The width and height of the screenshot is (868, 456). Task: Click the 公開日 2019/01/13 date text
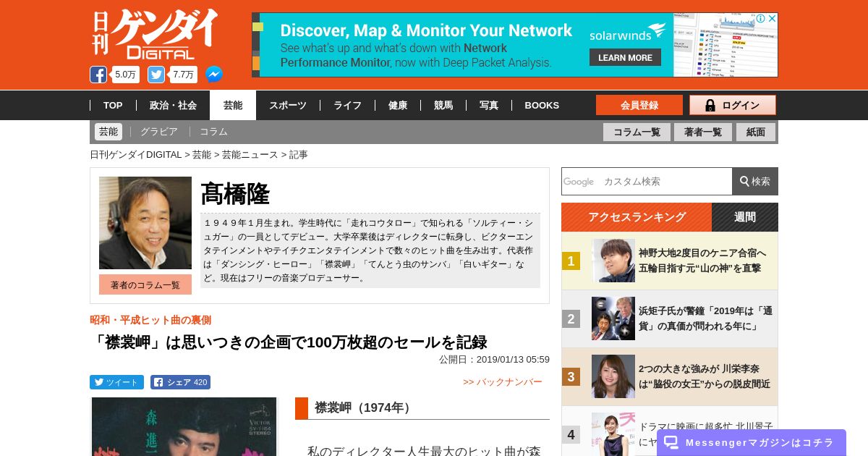[x=494, y=359]
